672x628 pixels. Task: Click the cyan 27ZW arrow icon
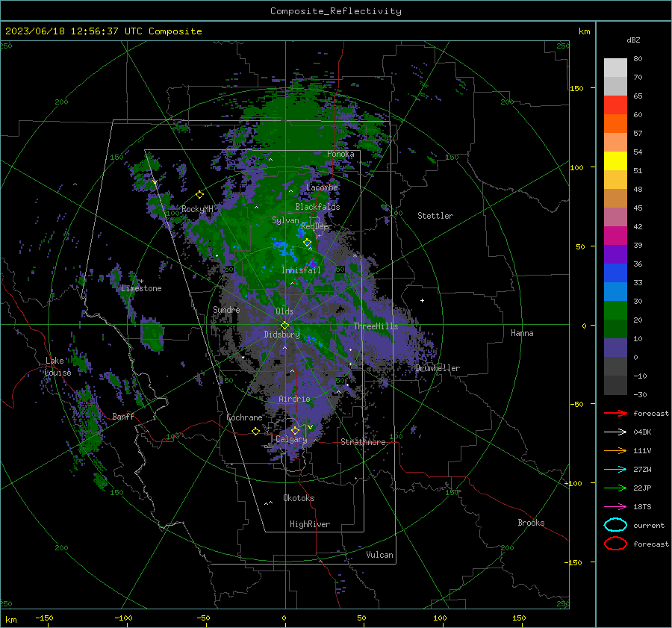click(615, 470)
